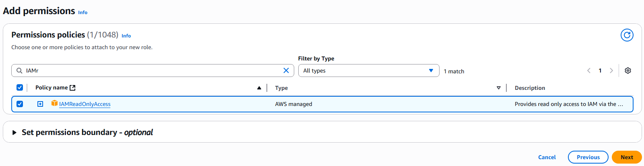
Task: Uncheck the IAMReadOnlyAccess policy checkbox
Action: coord(20,104)
